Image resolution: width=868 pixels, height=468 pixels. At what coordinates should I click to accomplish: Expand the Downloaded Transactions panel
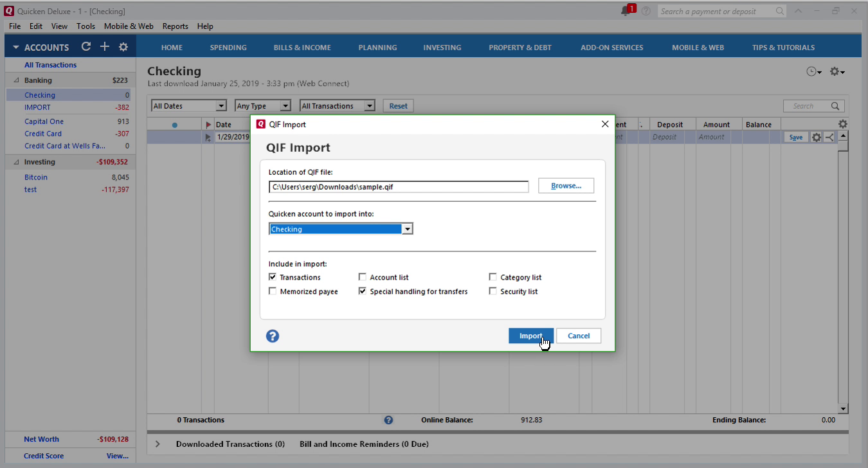point(158,444)
